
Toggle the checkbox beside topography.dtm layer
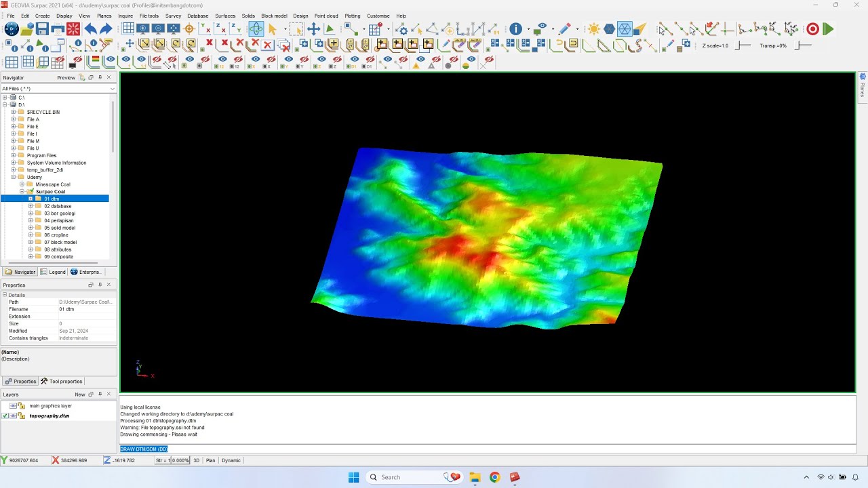tap(5, 415)
